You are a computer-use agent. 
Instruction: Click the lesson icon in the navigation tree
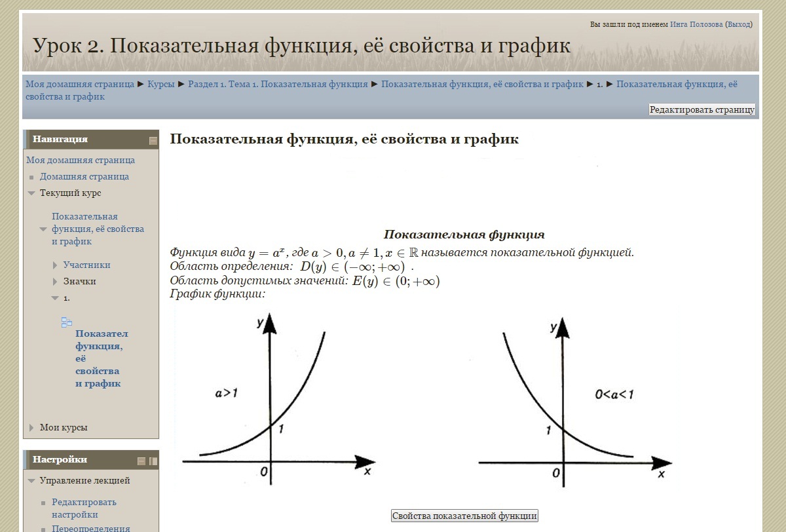click(x=67, y=322)
